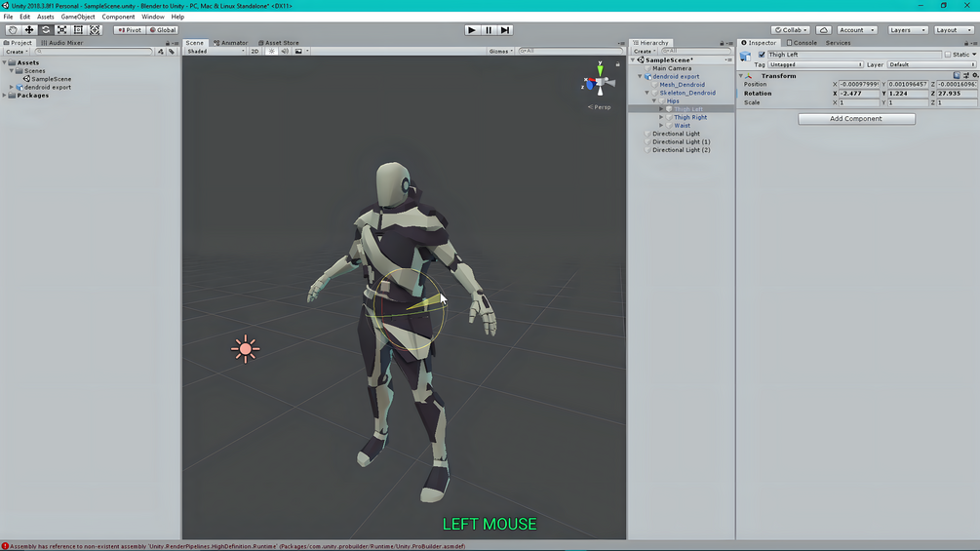Switch to the Services tab
Image resolution: width=980 pixels, height=551 pixels.
(x=838, y=43)
